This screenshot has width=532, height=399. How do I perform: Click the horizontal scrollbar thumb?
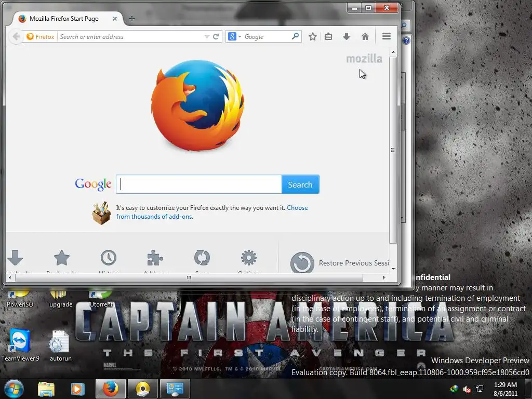189,277
